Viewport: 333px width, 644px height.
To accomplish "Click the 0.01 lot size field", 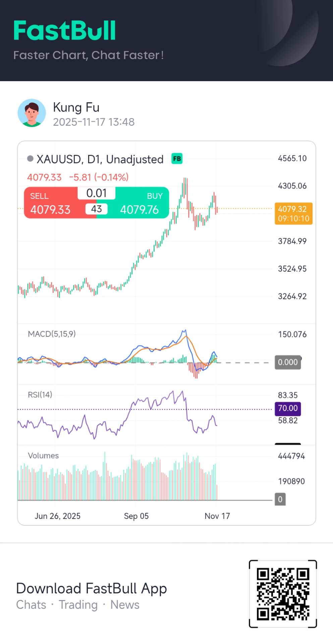I will tap(96, 193).
